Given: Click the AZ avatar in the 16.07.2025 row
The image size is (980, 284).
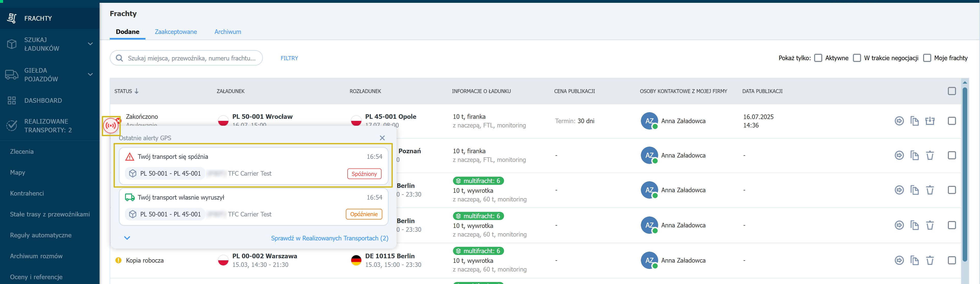Looking at the screenshot, I should [x=650, y=121].
